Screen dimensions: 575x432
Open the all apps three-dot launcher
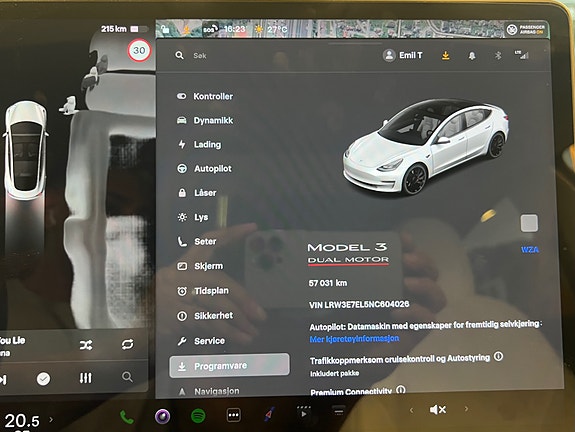[x=234, y=415]
